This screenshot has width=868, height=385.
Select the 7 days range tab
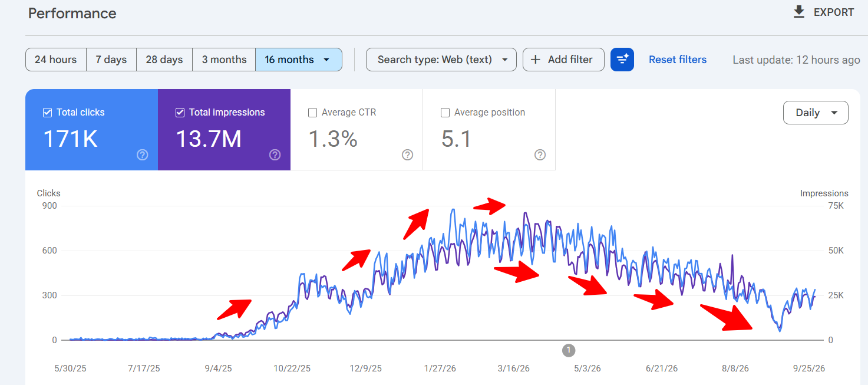pos(111,60)
